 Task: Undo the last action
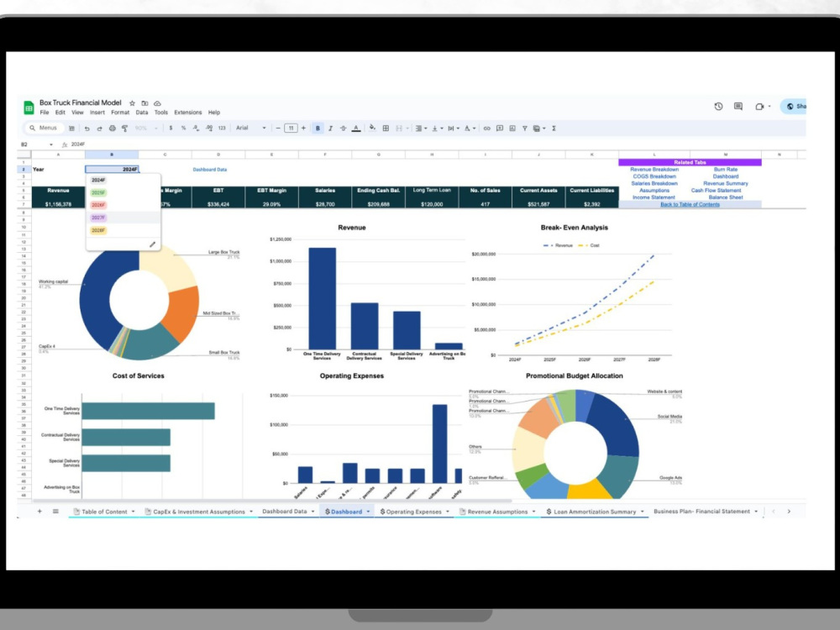click(87, 129)
